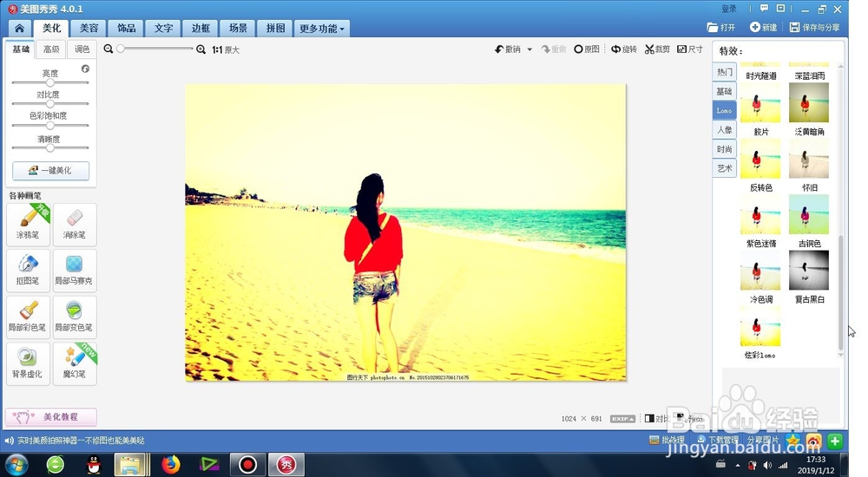Click 分享图片 share picture
Image resolution: width=868 pixels, height=477 pixels.
click(762, 441)
